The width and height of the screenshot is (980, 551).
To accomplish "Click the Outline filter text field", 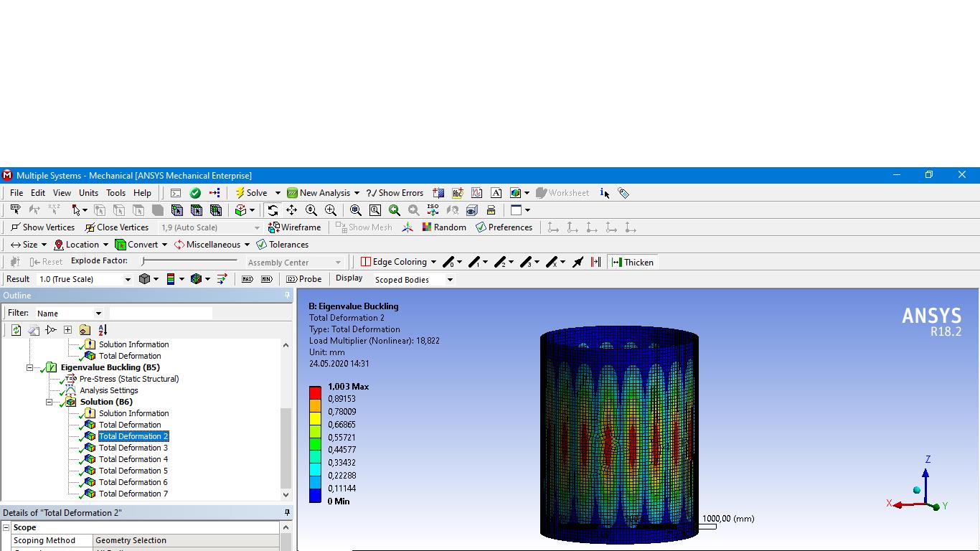I will click(161, 313).
